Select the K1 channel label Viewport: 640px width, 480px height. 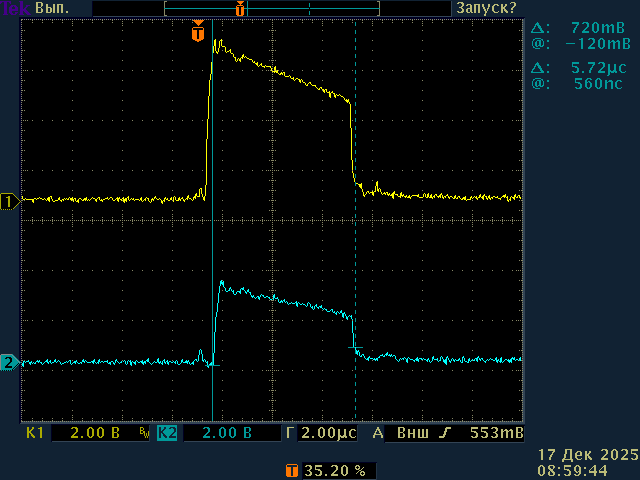pos(35,434)
